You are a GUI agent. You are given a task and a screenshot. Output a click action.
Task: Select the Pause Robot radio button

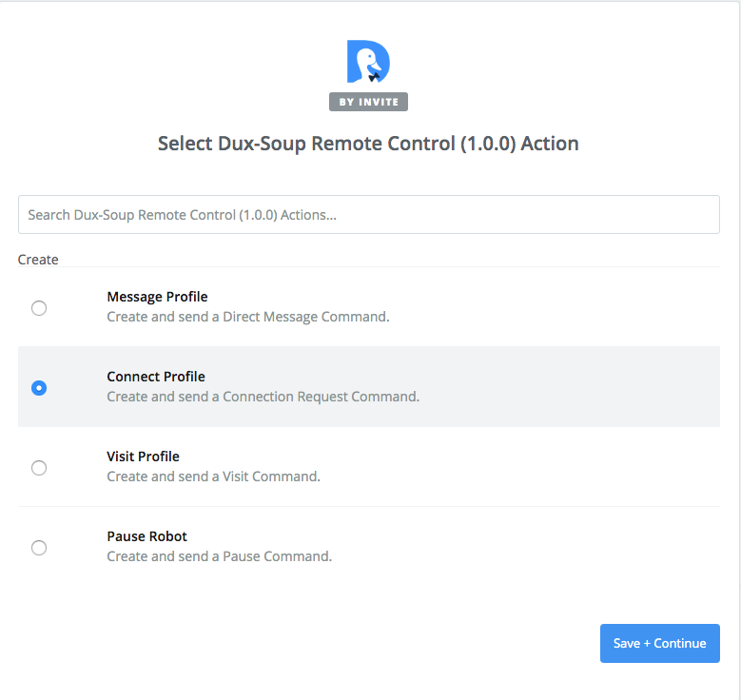click(39, 548)
